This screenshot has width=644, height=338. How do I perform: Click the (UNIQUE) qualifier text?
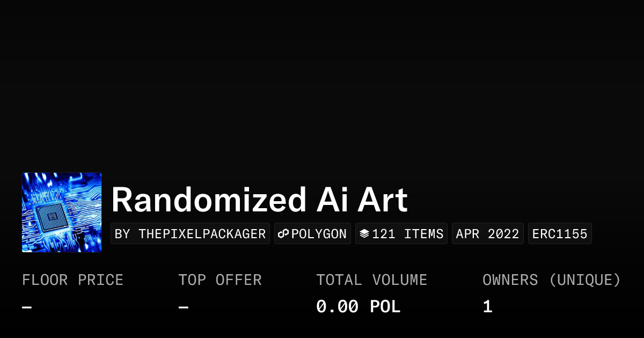coord(584,280)
